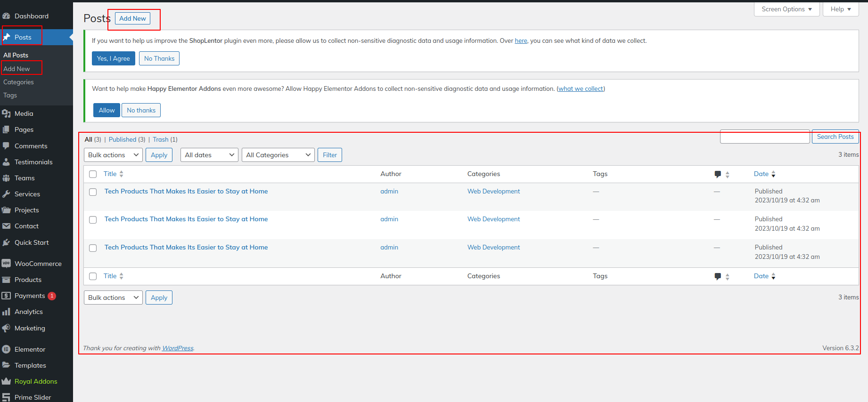
Task: Click the Elementor logo icon in sidebar
Action: tap(6, 349)
